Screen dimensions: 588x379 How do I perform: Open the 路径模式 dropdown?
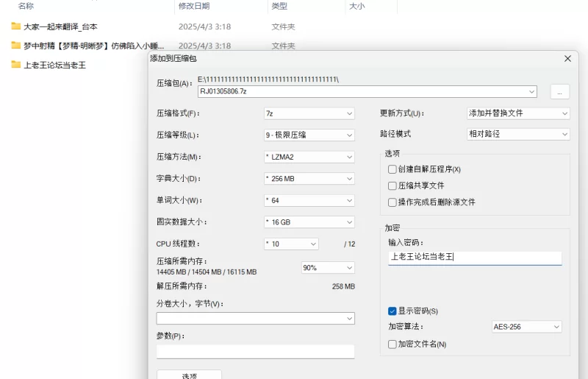[x=518, y=135]
